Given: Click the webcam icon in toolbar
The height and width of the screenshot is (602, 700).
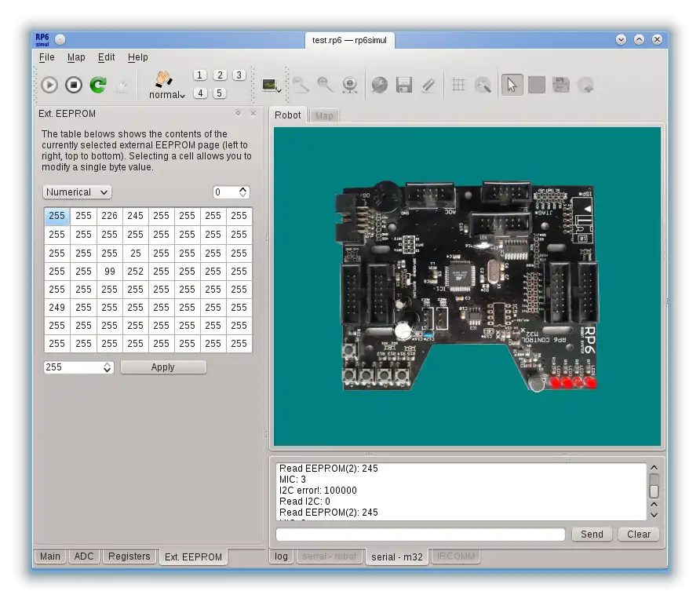Looking at the screenshot, I should coord(350,85).
